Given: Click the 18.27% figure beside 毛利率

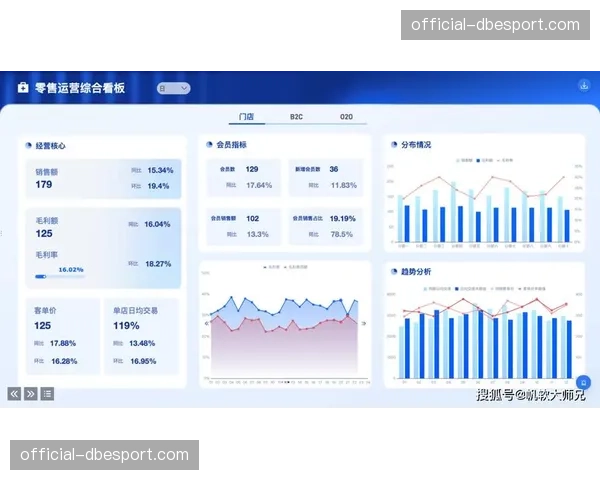Looking at the screenshot, I should [x=158, y=264].
